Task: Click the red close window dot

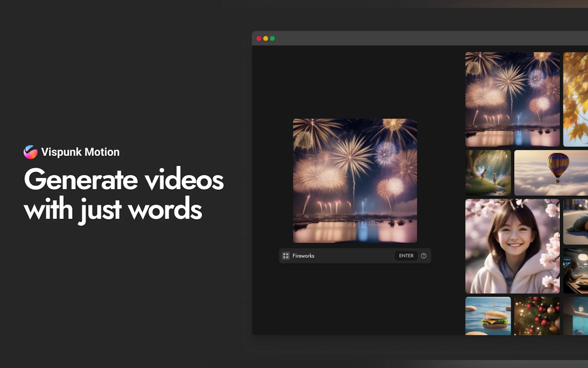Action: point(259,38)
